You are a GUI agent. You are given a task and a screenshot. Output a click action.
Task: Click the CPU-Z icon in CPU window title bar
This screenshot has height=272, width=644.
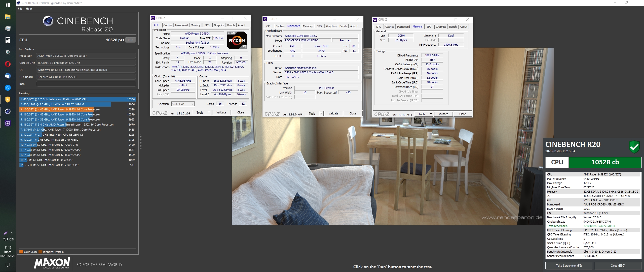click(153, 18)
